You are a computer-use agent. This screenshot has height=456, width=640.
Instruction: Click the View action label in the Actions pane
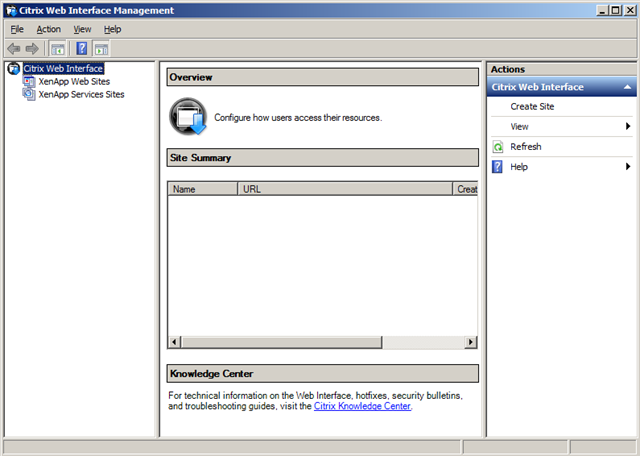pyautogui.click(x=519, y=127)
